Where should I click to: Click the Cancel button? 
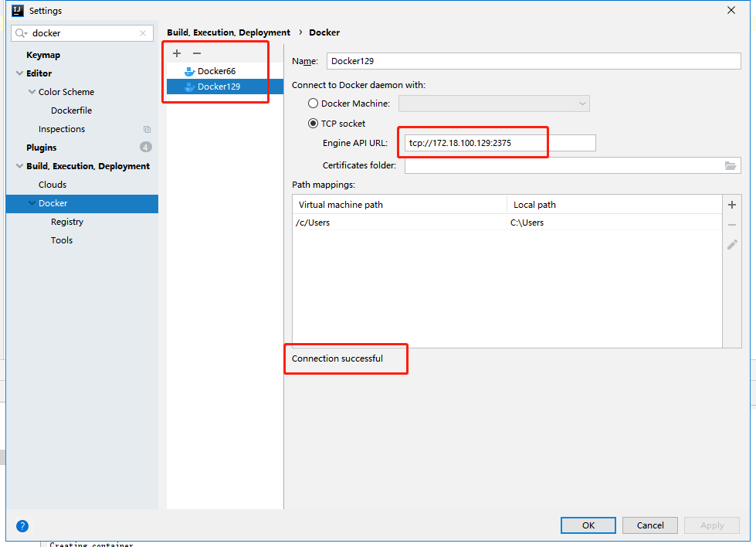coord(650,525)
